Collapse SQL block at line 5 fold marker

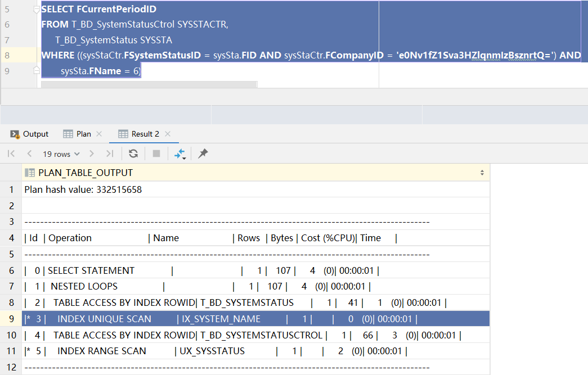[37, 10]
